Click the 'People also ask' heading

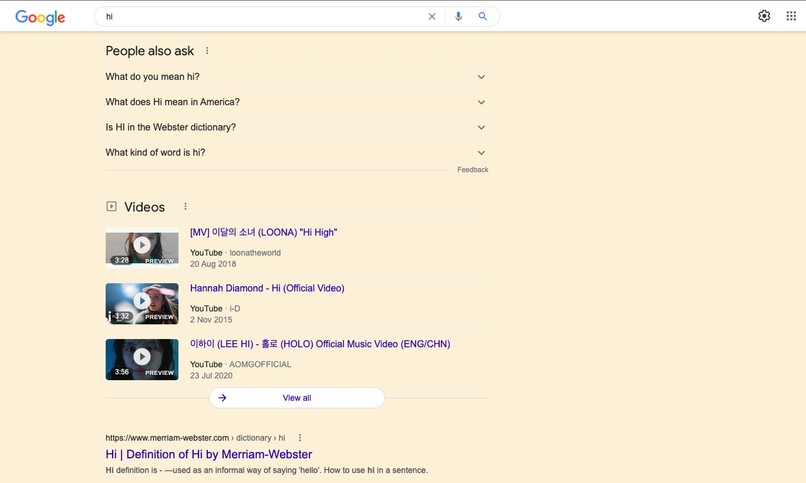(150, 51)
